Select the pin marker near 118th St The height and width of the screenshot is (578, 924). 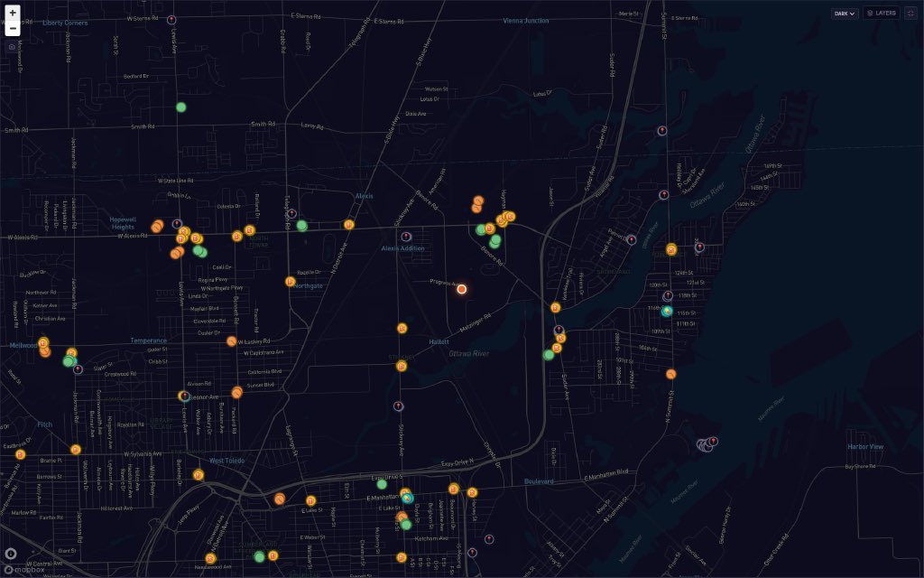pyautogui.click(x=668, y=295)
